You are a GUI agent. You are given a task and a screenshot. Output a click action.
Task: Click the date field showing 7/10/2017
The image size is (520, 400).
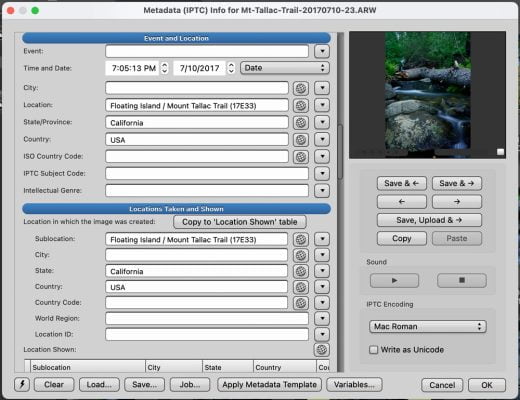coord(199,68)
